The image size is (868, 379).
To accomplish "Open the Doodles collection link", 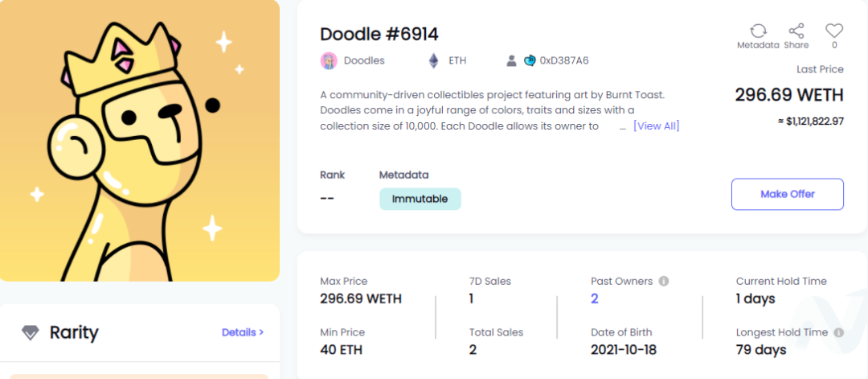I will point(364,60).
